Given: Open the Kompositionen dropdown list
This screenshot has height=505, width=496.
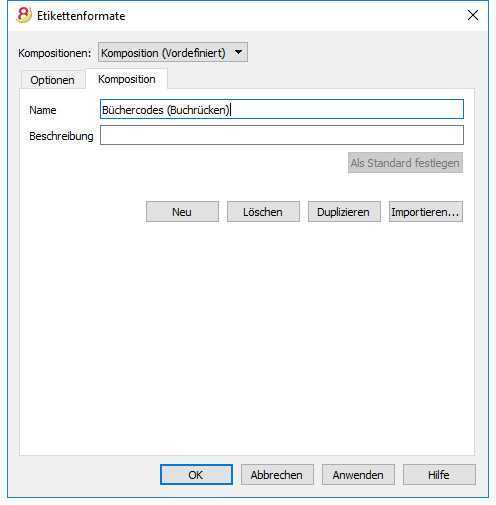Looking at the screenshot, I should [x=173, y=52].
